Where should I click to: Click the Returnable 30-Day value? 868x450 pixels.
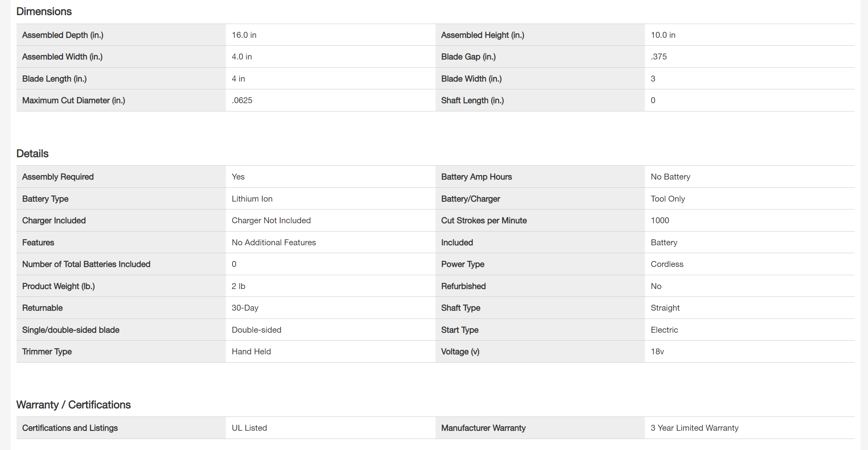pos(245,308)
